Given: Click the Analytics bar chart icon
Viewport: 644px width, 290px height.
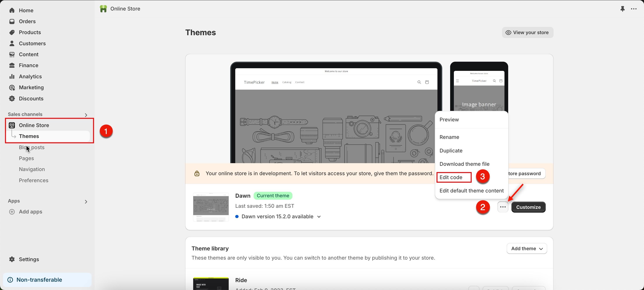Looking at the screenshot, I should [12, 76].
